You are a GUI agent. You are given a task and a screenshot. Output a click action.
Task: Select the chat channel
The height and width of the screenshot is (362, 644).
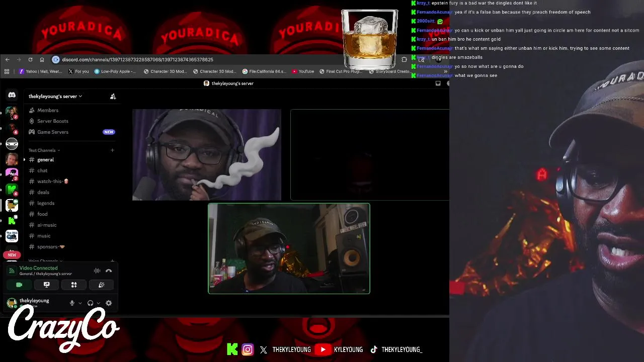tap(42, 170)
